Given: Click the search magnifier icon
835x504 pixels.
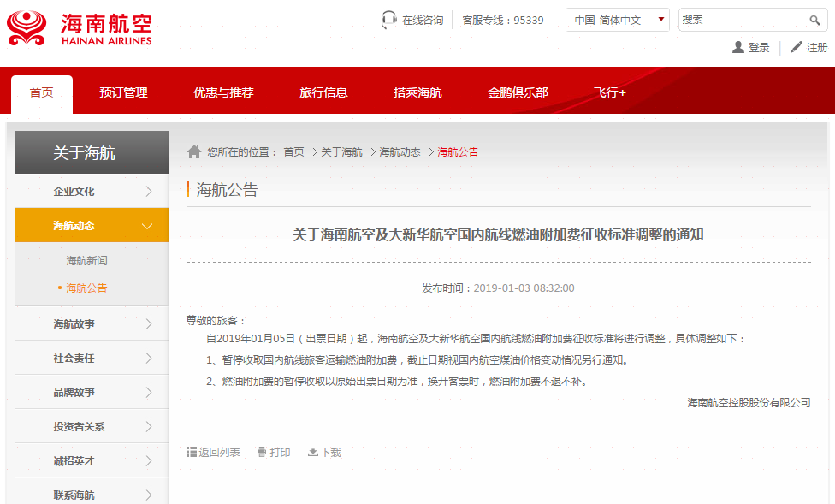Looking at the screenshot, I should [814, 21].
